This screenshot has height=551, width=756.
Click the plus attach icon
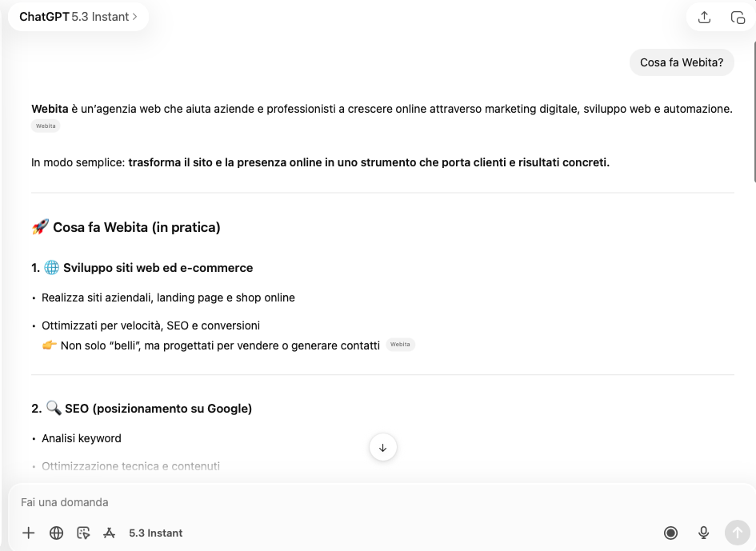(29, 533)
